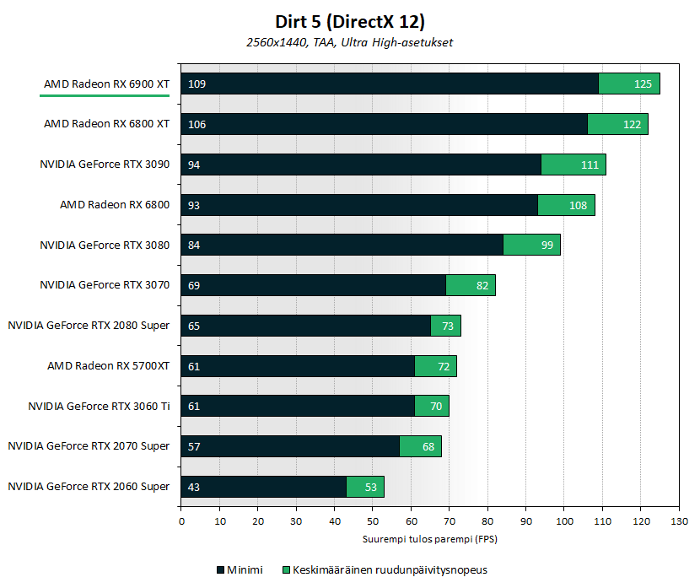Viewport: 700px width, 588px height.
Task: Select the minimum value "106" for RX 6800 XT
Action: pyautogui.click(x=197, y=125)
